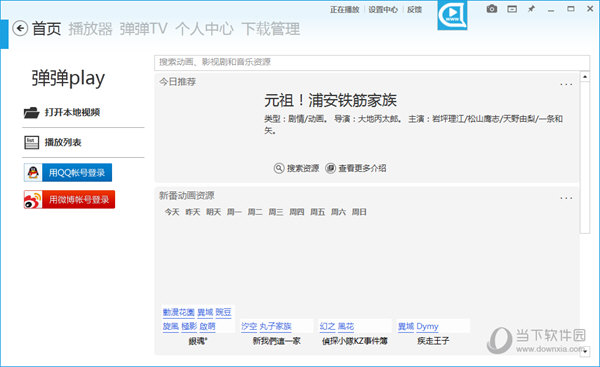Select the 昨天 day filter
The width and height of the screenshot is (600, 367).
[193, 212]
